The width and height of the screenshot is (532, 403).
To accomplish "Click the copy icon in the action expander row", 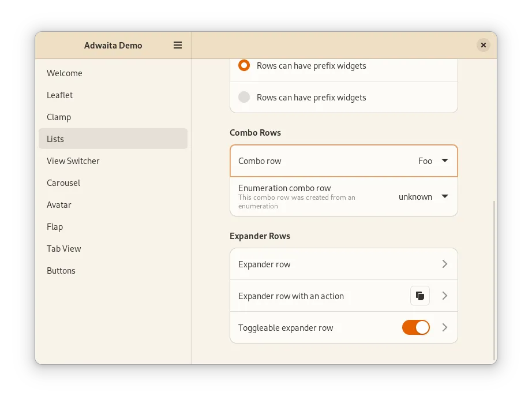I will point(420,296).
